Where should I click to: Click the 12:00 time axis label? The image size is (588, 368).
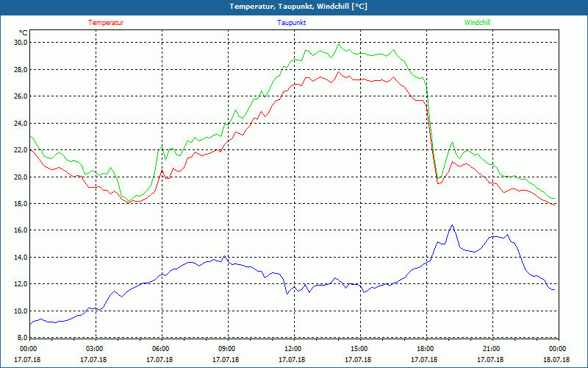pyautogui.click(x=293, y=349)
